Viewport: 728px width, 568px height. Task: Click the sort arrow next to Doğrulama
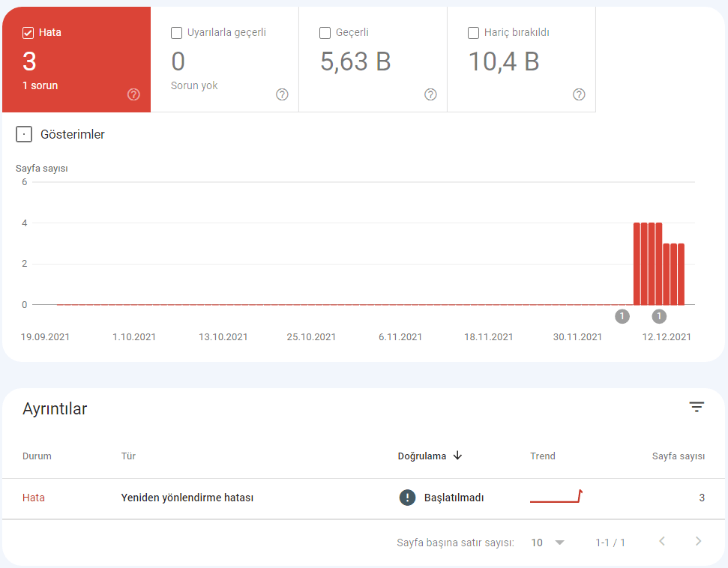pyautogui.click(x=458, y=456)
